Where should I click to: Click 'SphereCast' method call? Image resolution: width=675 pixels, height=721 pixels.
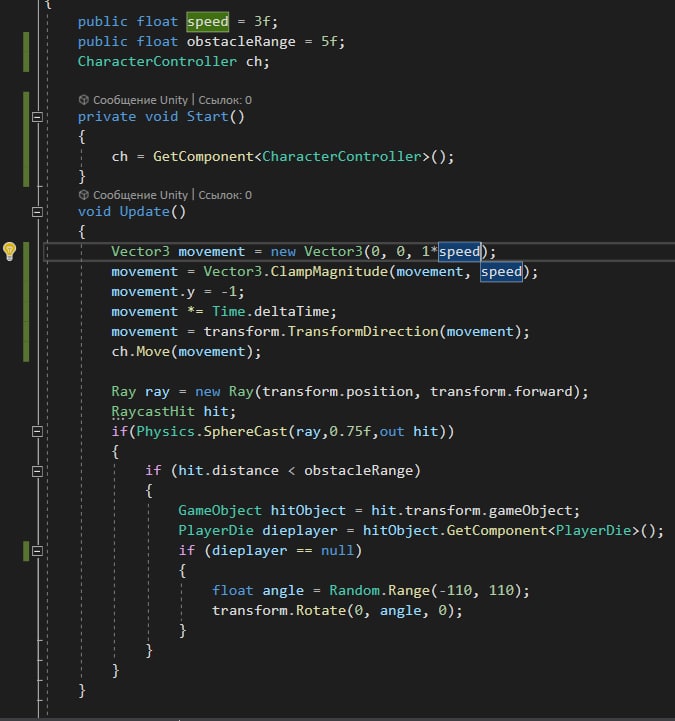tap(245, 431)
